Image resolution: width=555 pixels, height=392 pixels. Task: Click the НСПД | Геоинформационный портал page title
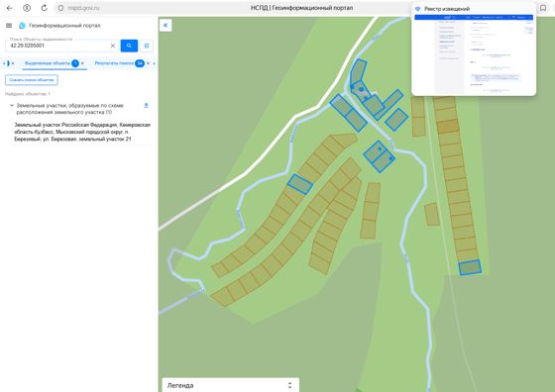[x=301, y=8]
